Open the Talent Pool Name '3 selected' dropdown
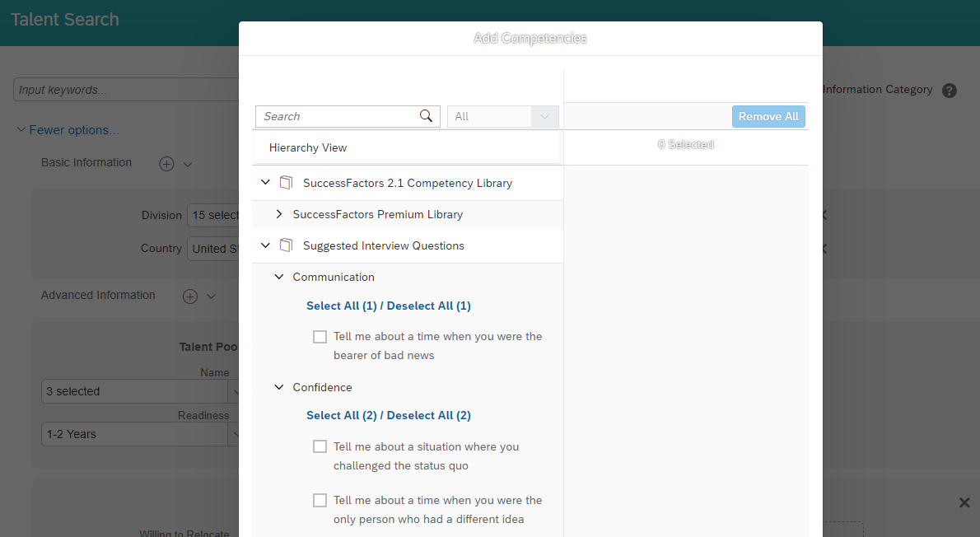Viewport: 980px width, 537px height. (140, 391)
